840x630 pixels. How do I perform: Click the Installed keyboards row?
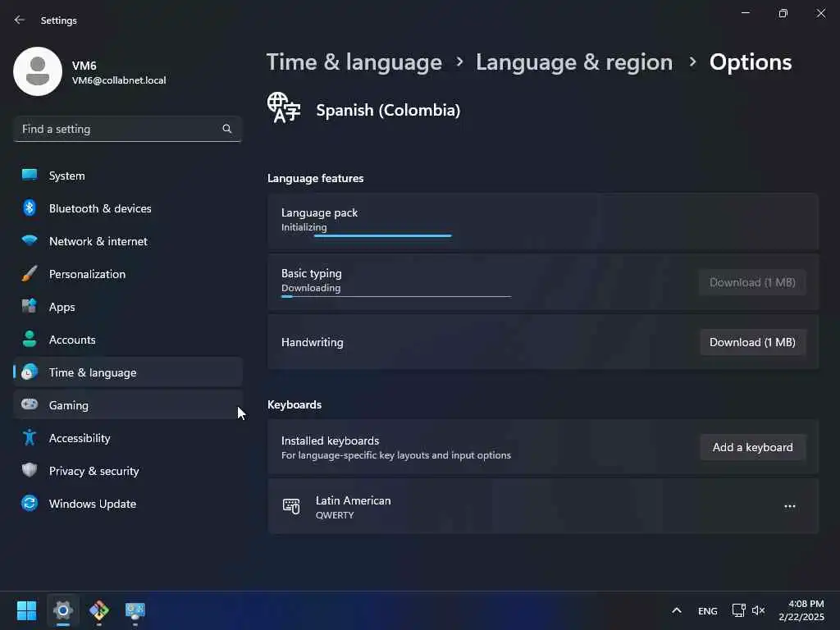tap(543, 447)
